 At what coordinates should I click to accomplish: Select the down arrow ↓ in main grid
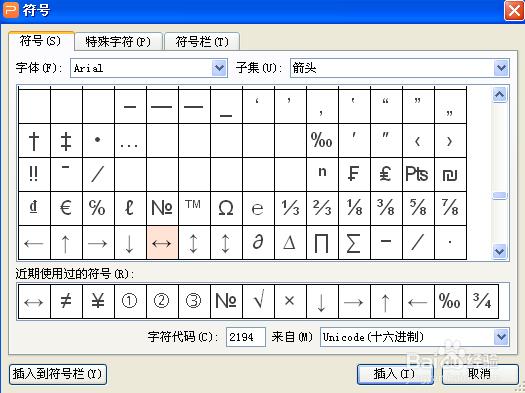130,242
